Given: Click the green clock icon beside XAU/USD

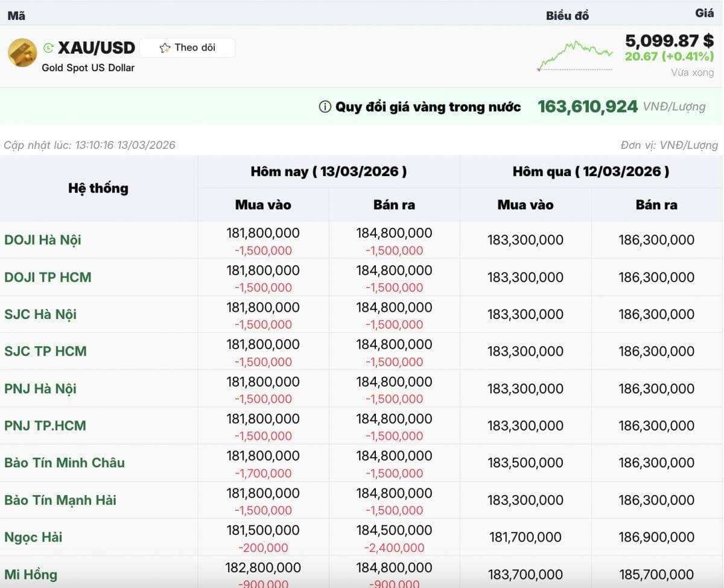Looking at the screenshot, I should 49,48.
